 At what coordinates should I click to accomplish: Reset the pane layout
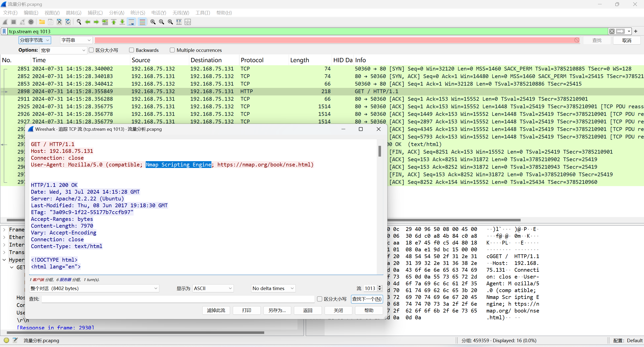click(x=188, y=22)
